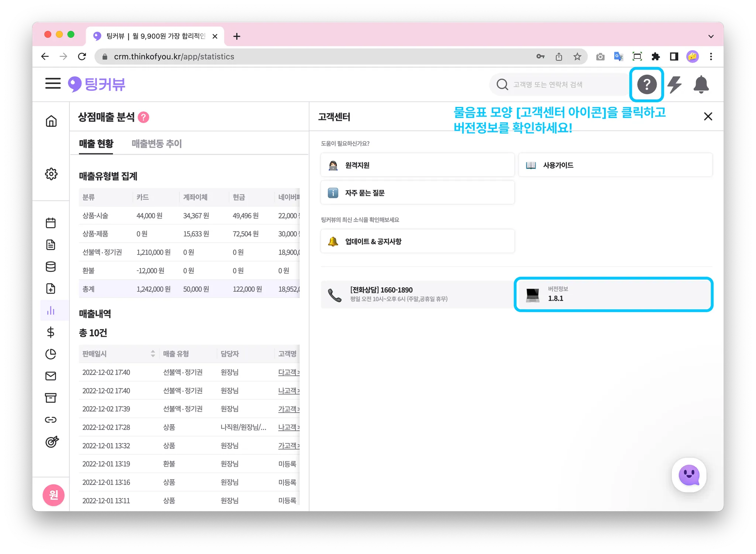Close the 고객센터 panel with X

pyautogui.click(x=708, y=117)
